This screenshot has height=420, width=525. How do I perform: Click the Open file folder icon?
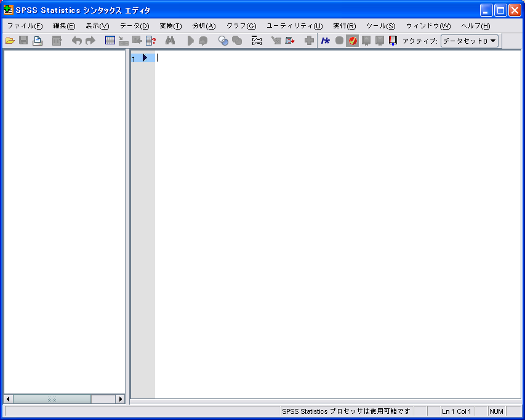10,41
